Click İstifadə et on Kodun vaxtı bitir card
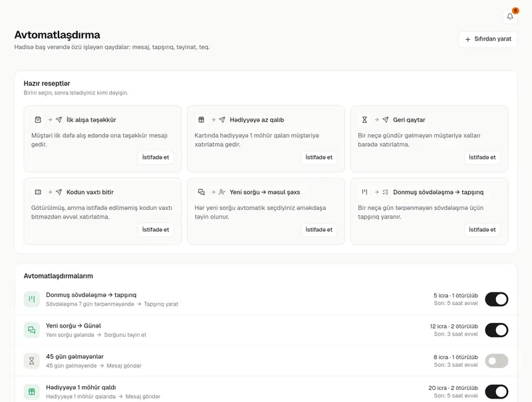 point(156,230)
